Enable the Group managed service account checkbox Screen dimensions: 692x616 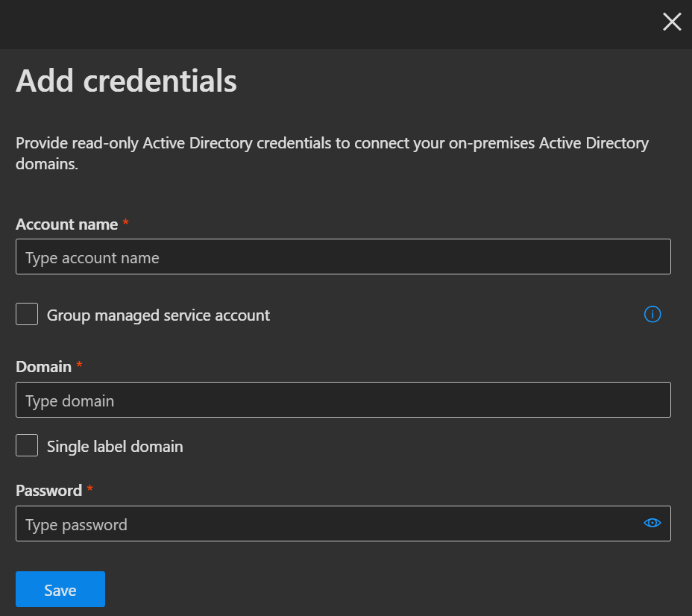27,315
